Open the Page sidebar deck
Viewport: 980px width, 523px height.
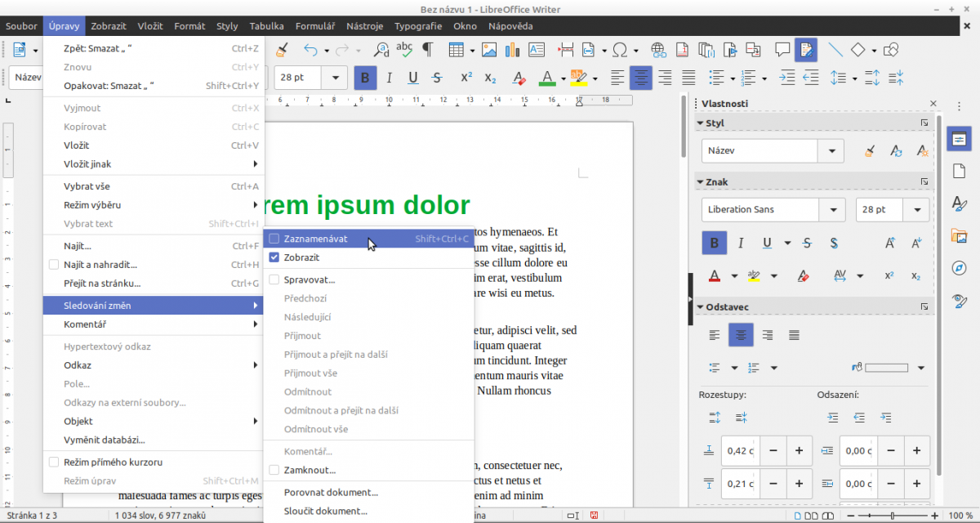[959, 171]
